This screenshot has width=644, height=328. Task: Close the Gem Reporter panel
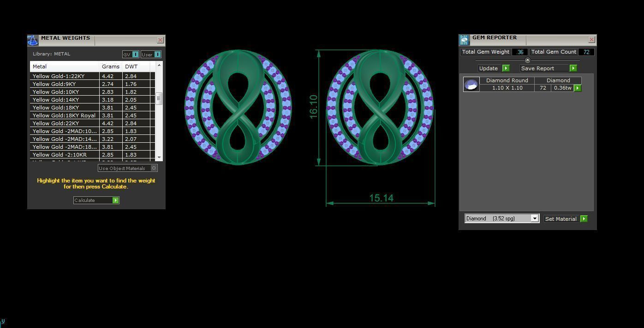591,40
